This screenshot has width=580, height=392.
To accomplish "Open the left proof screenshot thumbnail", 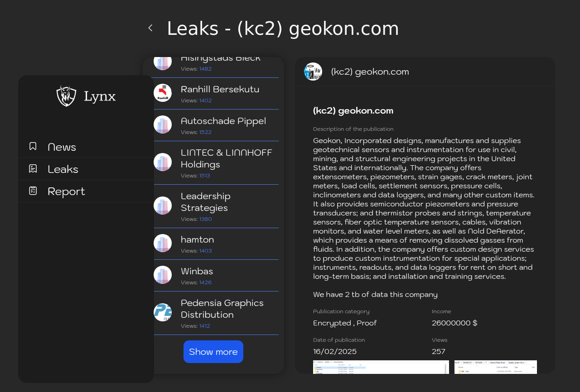I will [x=381, y=367].
